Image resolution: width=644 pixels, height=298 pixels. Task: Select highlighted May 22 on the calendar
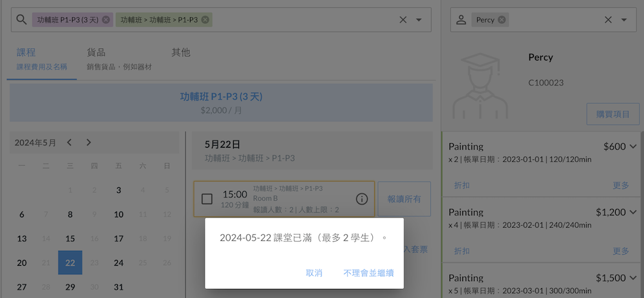70,263
